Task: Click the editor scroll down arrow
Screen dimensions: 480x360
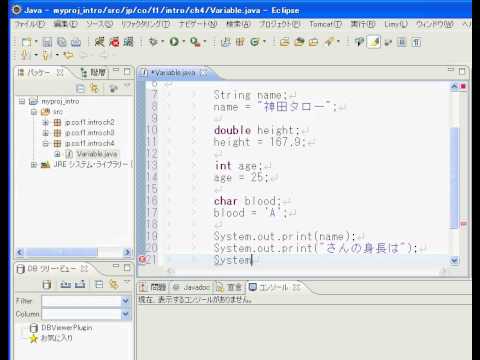Action: coord(454,260)
